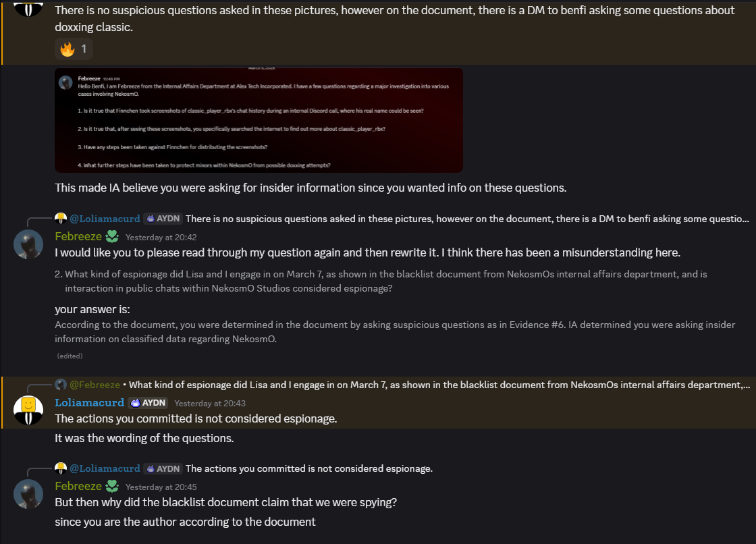Open Febreeze's avatar at 20:45 message
The height and width of the screenshot is (544, 756).
[28, 494]
